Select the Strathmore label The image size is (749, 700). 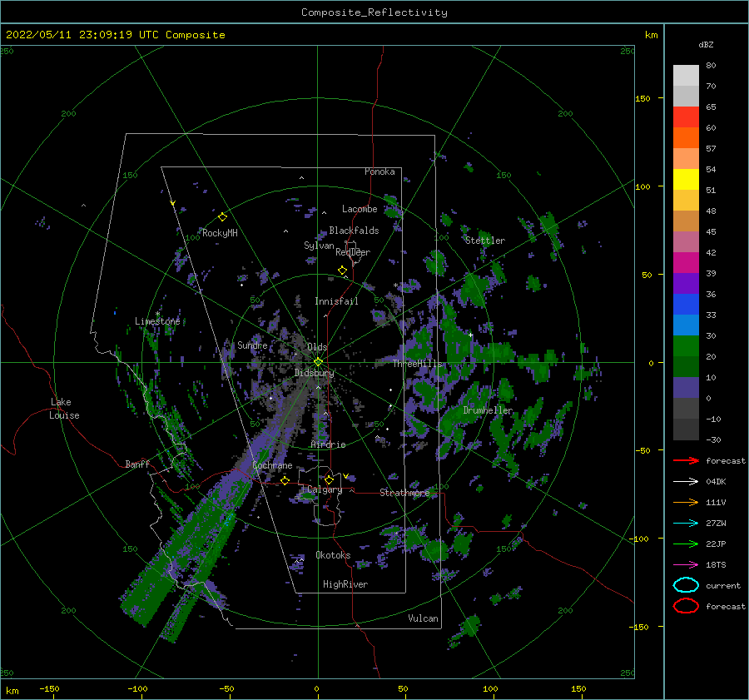point(404,493)
